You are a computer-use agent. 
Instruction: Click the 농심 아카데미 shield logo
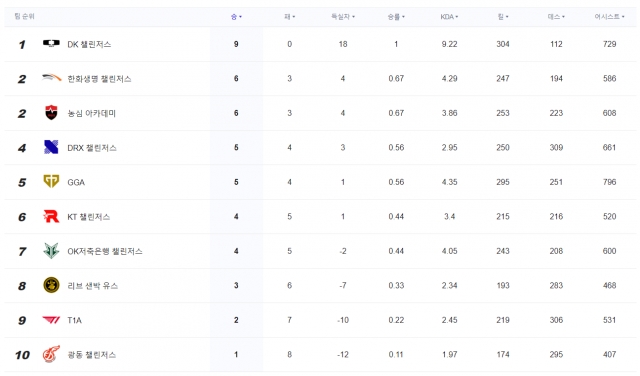(51, 112)
